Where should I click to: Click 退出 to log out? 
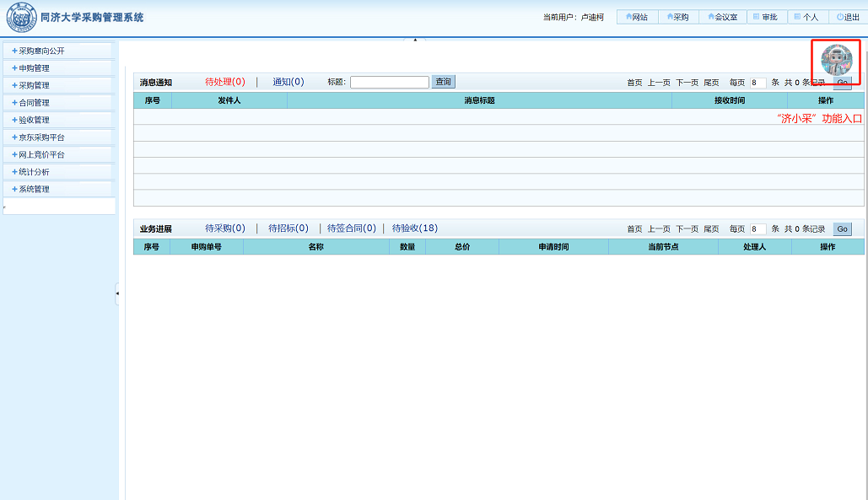(x=848, y=17)
